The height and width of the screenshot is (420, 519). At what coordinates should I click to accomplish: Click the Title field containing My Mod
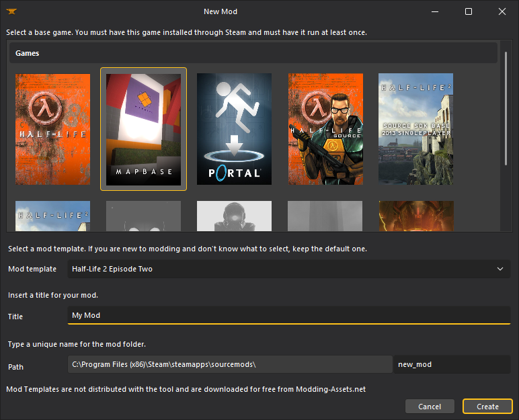(x=289, y=315)
